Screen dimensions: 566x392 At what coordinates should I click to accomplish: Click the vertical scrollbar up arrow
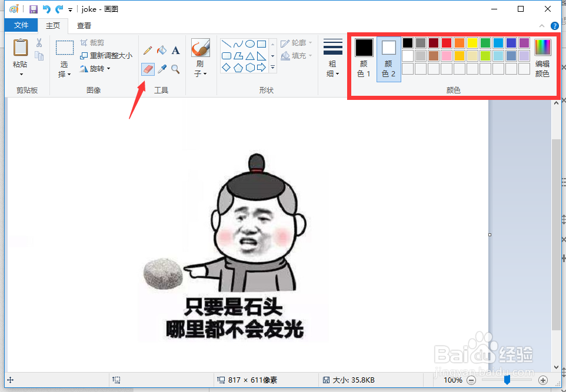point(556,103)
